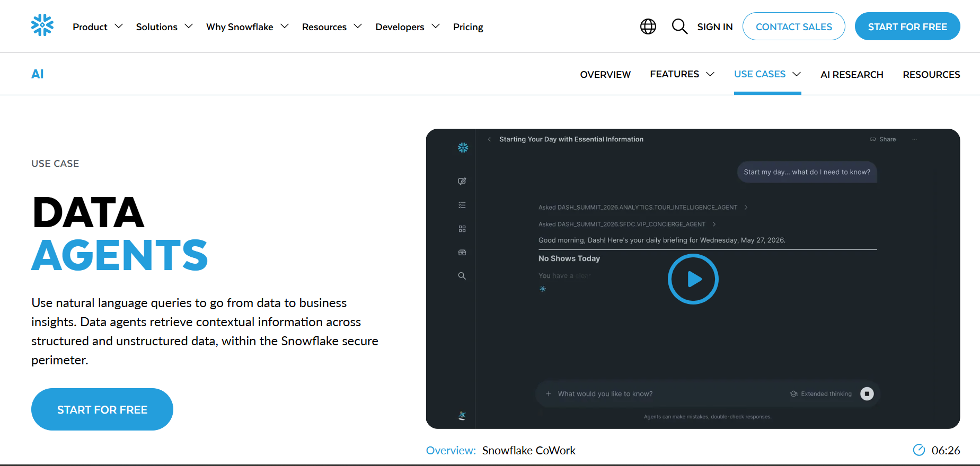
Task: Click the clock icon beside 06:26
Action: coord(919,450)
